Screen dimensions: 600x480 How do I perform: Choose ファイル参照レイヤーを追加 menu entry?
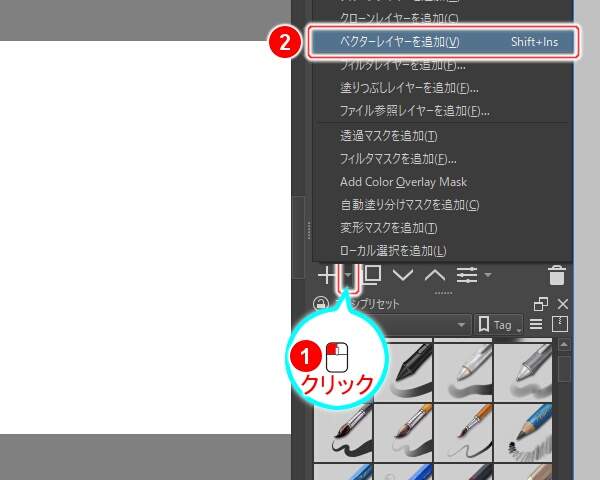tap(442, 111)
